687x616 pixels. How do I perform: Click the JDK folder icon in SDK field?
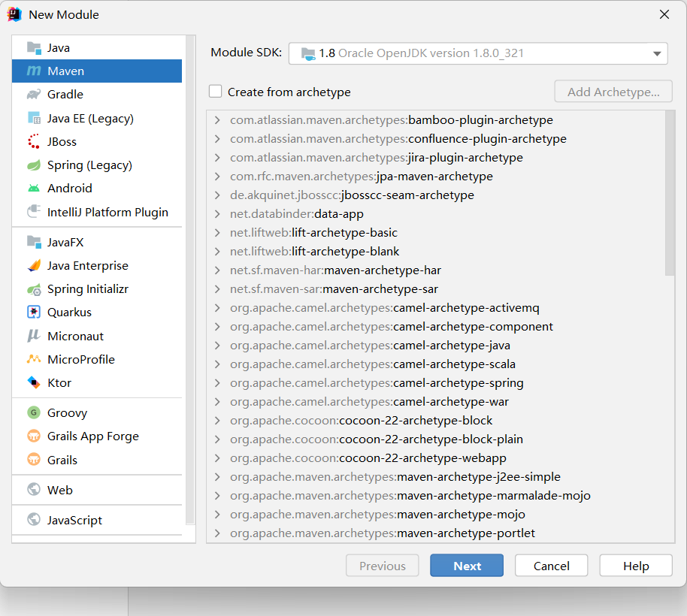coord(308,54)
